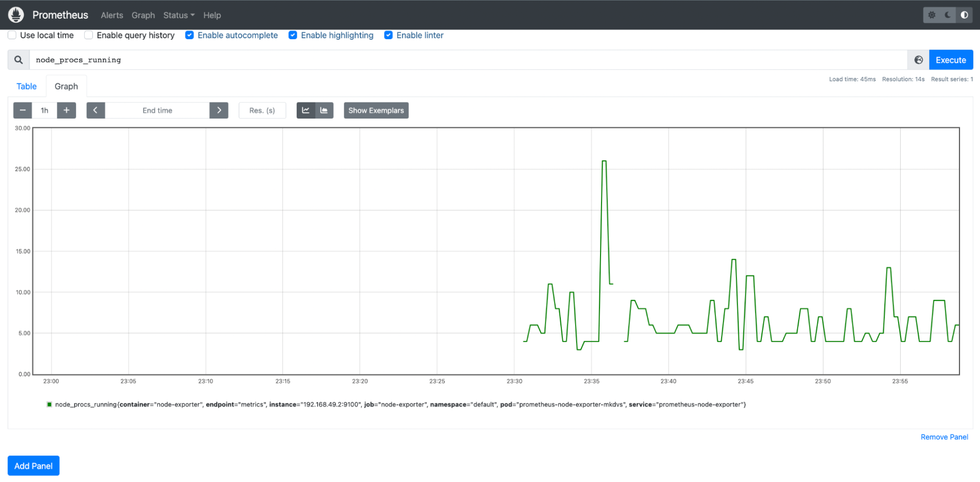The width and height of the screenshot is (980, 482).
Task: Enable Use local time
Action: 12,35
